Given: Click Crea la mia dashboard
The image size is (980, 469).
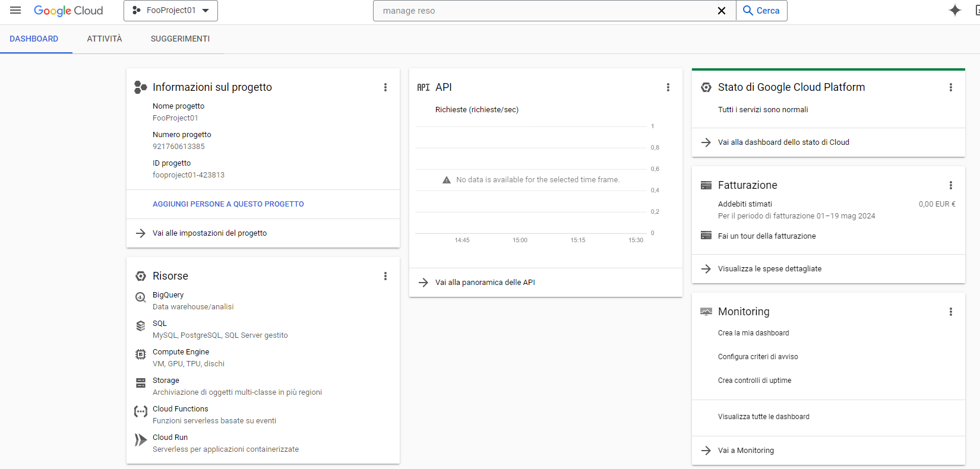Looking at the screenshot, I should click(x=754, y=333).
